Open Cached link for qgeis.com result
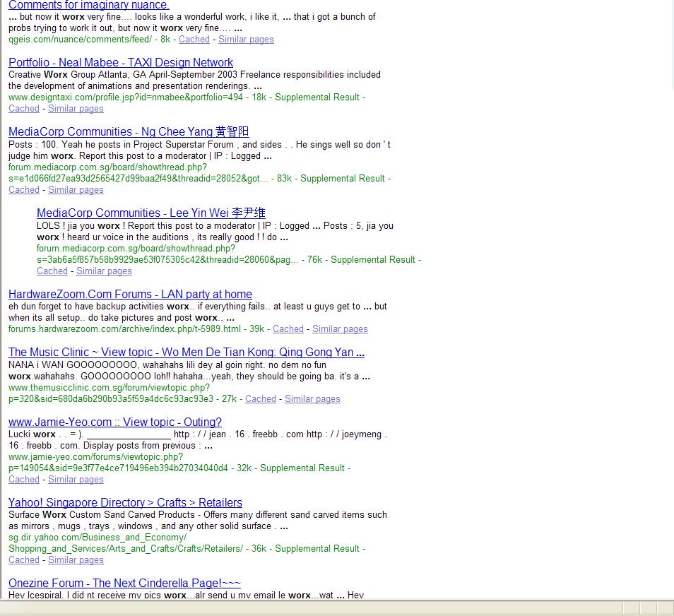 [x=194, y=39]
